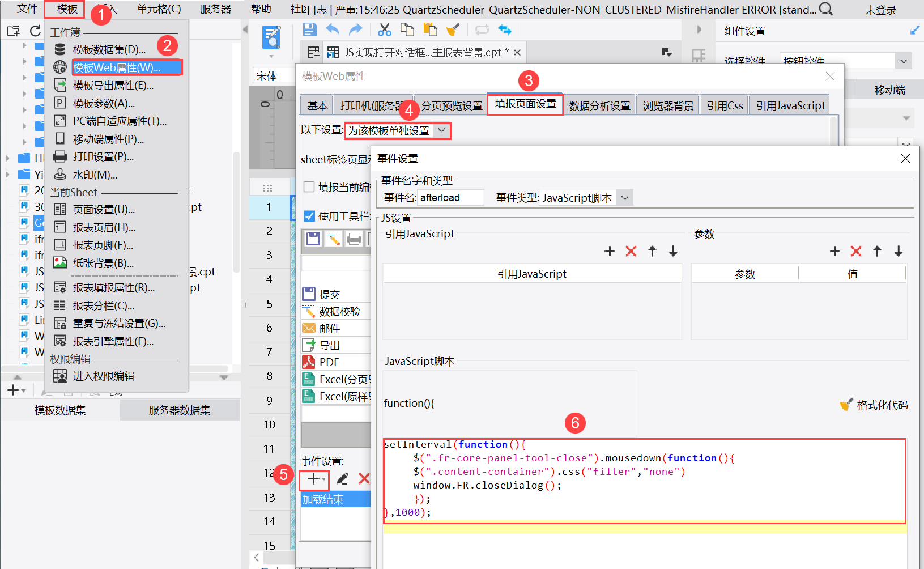The image size is (924, 569).
Task: Open the 按钮控件 widget type dropdown
Action: (903, 61)
